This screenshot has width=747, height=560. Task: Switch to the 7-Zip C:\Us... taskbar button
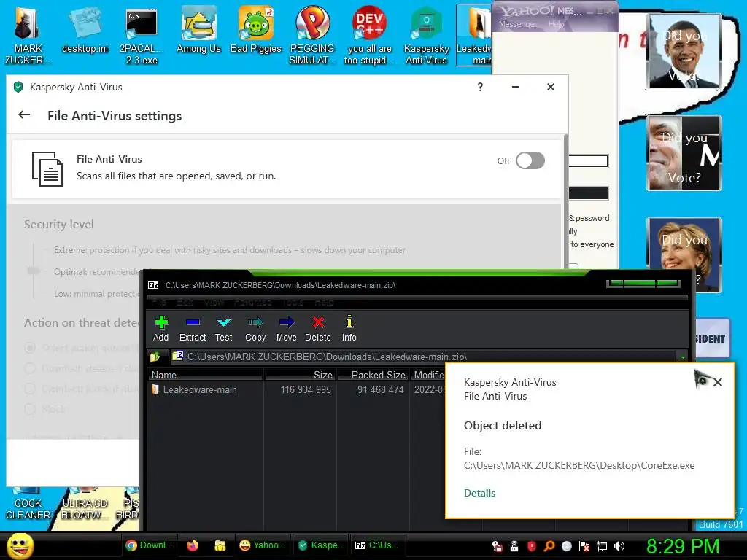point(379,545)
